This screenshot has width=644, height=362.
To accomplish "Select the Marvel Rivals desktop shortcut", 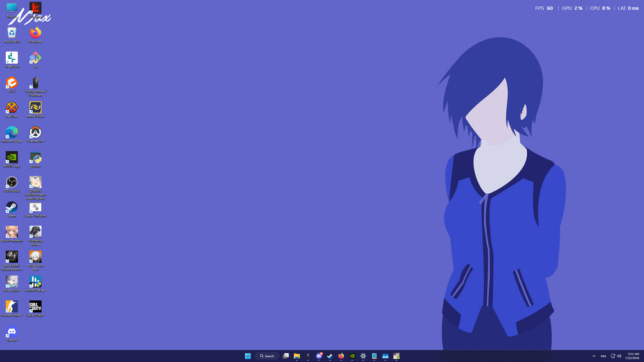I will tap(35, 110).
